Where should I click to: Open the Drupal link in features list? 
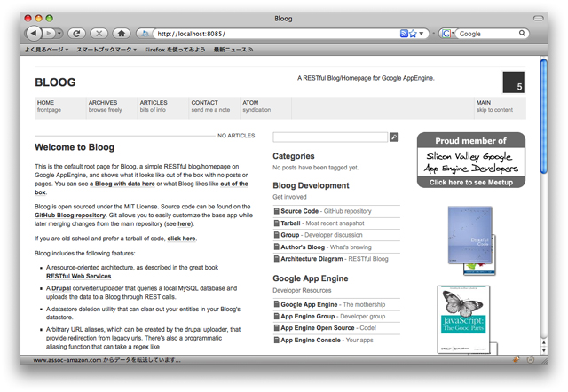[x=61, y=288]
